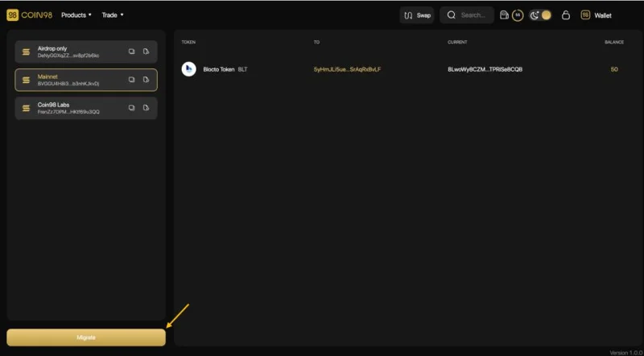The width and height of the screenshot is (644, 356).
Task: Click the balance value 50
Action: 614,69
